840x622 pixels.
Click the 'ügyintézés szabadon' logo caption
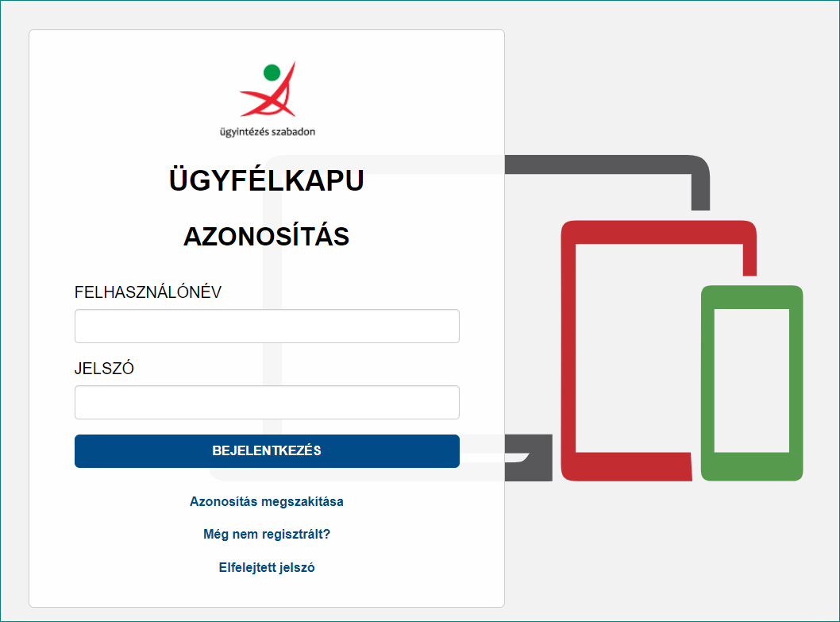(x=268, y=132)
